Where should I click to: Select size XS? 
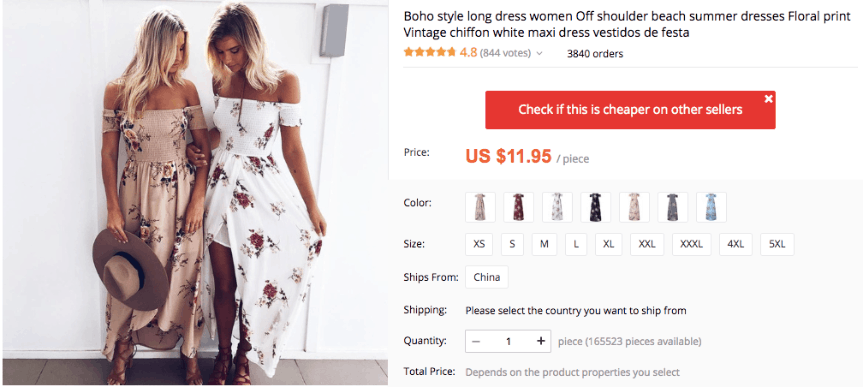click(479, 244)
